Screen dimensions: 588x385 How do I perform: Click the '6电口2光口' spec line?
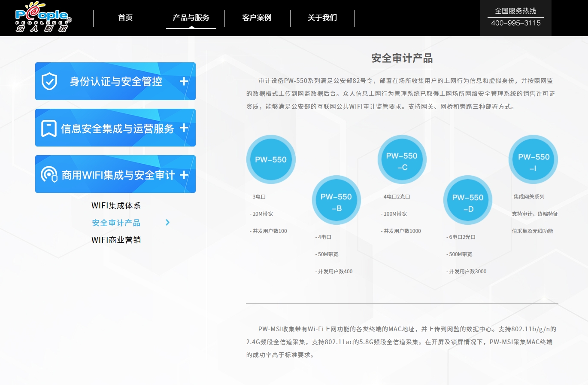(461, 237)
